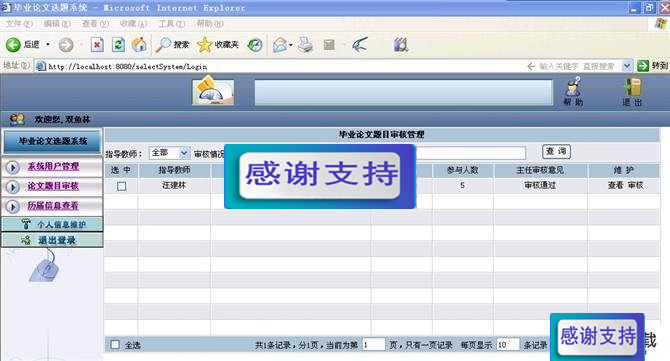Click the current page number field
Screen dimensions: 670x361
[x=373, y=344]
